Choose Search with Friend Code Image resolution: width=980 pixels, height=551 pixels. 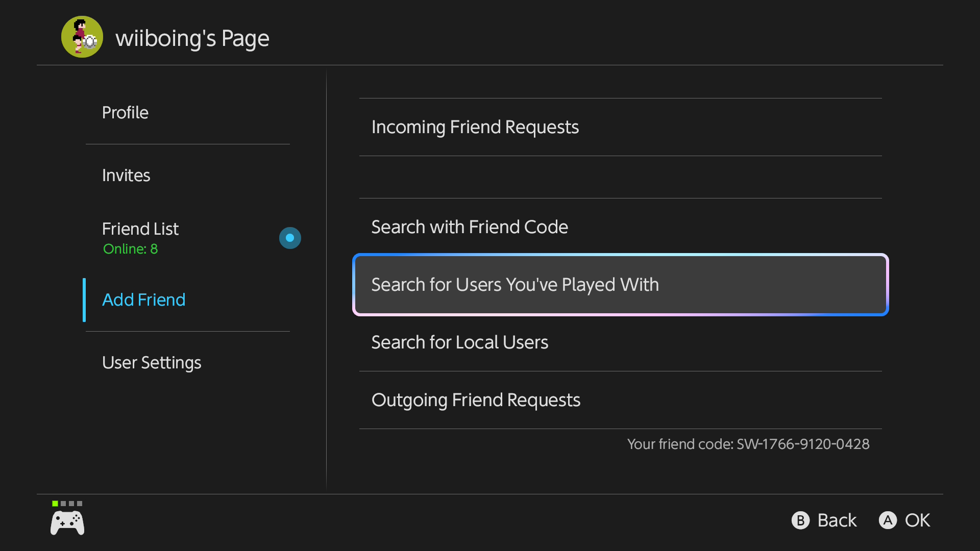pyautogui.click(x=621, y=227)
